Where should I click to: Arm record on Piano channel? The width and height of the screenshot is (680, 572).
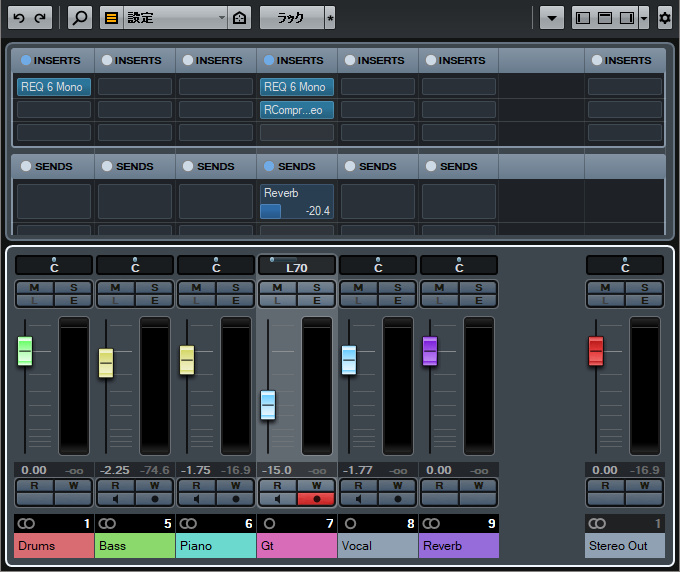click(235, 499)
